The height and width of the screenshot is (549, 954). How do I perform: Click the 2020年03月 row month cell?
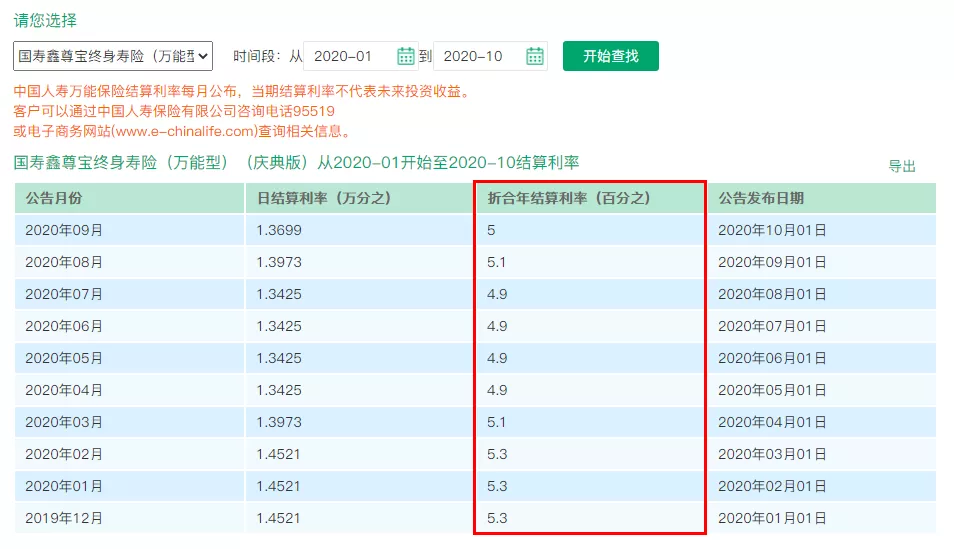click(x=129, y=422)
